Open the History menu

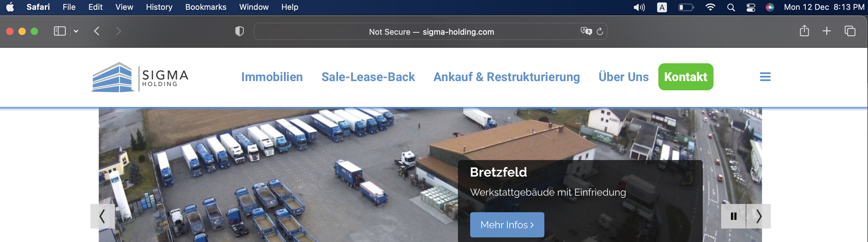[x=159, y=7]
